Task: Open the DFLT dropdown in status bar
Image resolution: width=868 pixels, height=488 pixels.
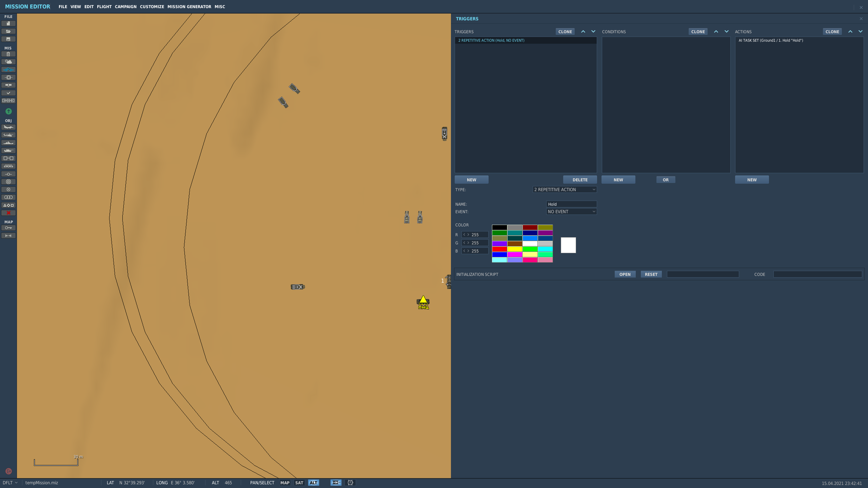Action: [10, 483]
